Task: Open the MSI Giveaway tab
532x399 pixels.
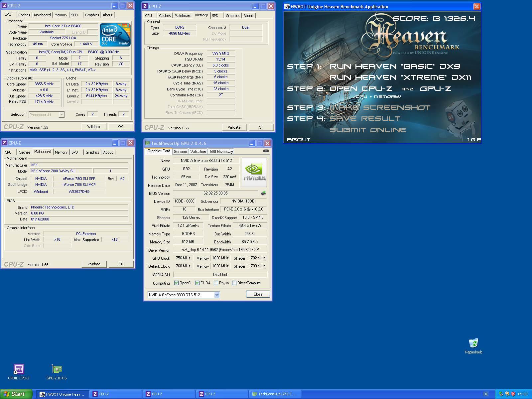Action: [x=221, y=152]
